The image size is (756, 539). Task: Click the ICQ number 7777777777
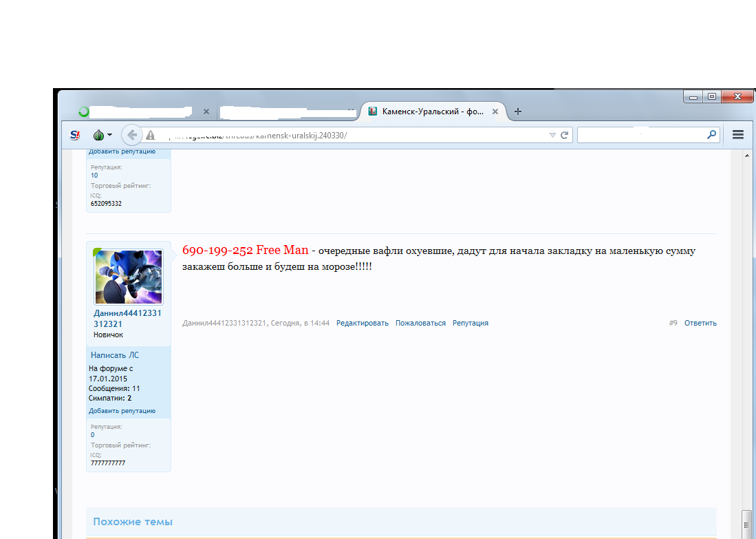108,463
